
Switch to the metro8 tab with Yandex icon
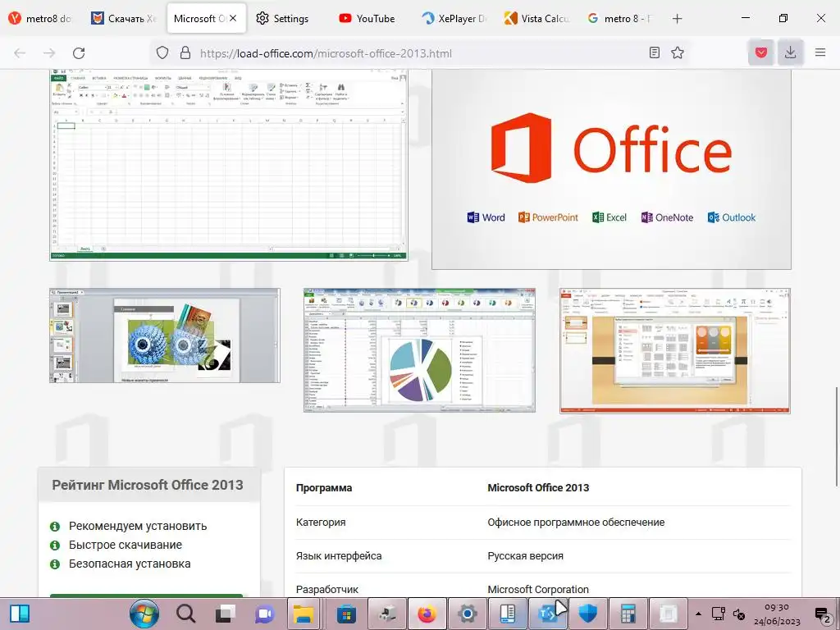pyautogui.click(x=41, y=18)
